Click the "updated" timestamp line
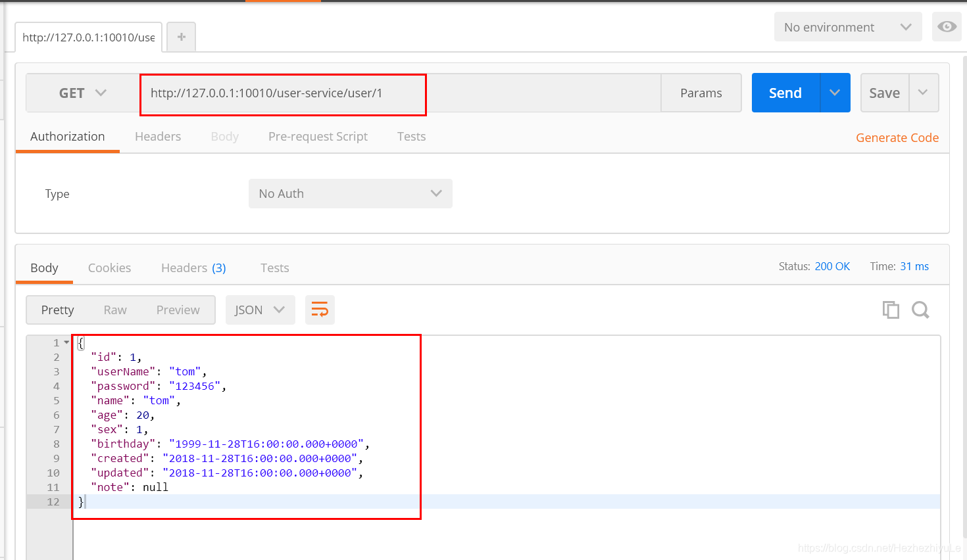 coord(227,473)
